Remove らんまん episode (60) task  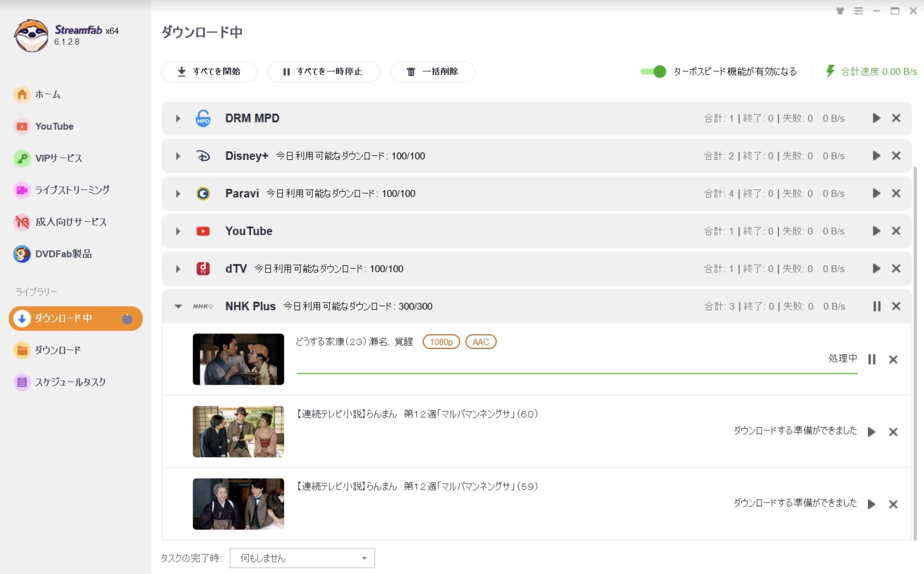893,432
